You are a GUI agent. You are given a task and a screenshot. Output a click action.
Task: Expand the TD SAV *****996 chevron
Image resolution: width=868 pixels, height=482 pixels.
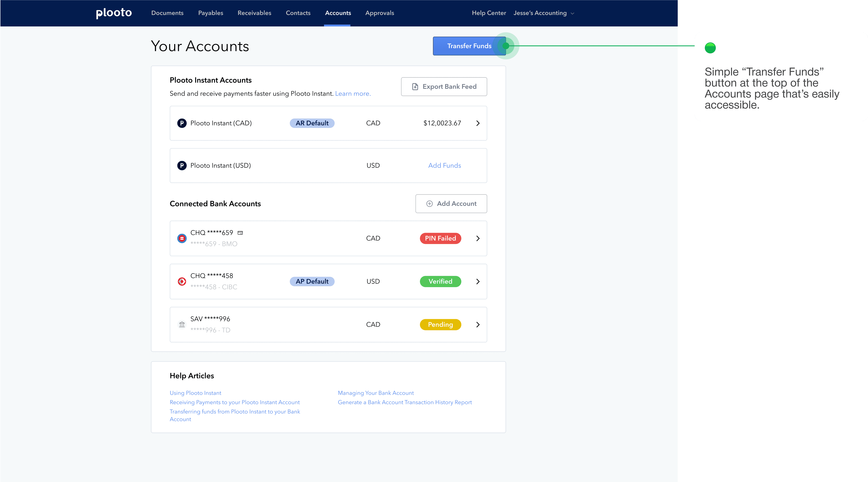click(x=477, y=325)
